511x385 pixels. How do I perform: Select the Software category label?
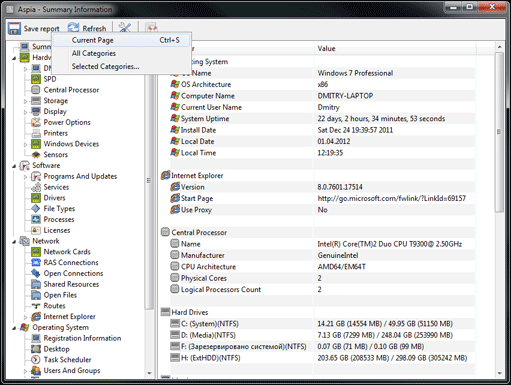(46, 165)
